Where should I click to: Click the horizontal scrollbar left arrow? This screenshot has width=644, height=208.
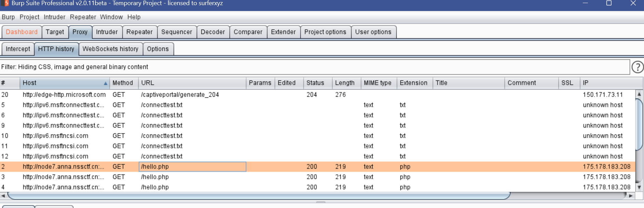3,196
